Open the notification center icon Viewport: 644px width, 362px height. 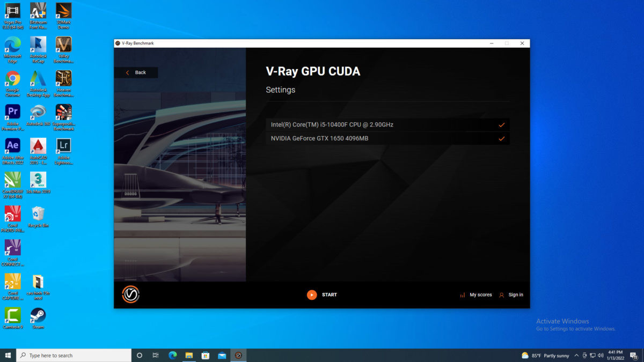point(633,356)
